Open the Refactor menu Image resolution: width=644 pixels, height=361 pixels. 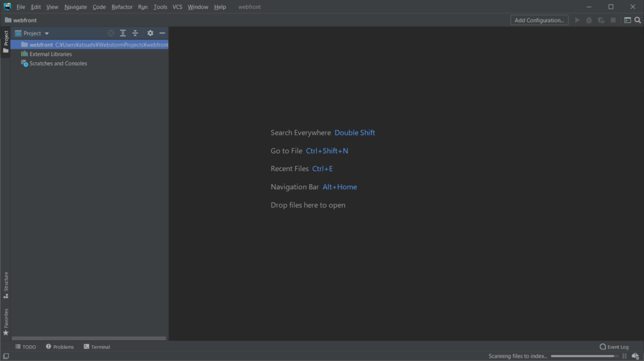tap(122, 7)
